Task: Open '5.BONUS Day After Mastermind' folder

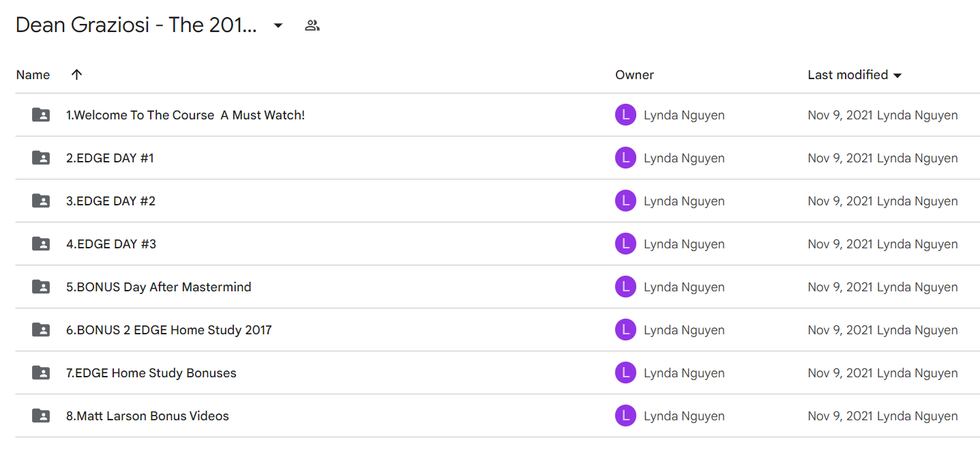Action: [x=159, y=287]
